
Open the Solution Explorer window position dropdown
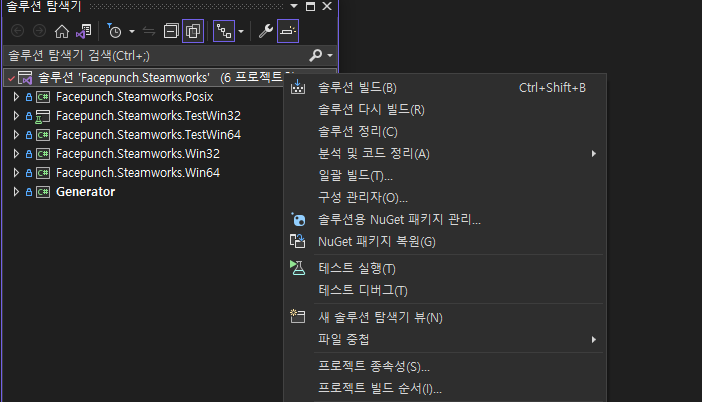click(294, 6)
